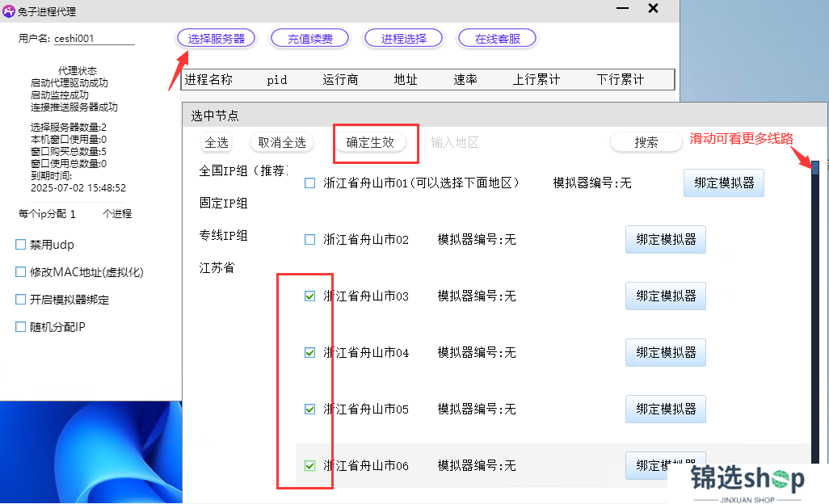
Task: Click the 连接推送服务器成功 status line
Action: click(x=74, y=107)
